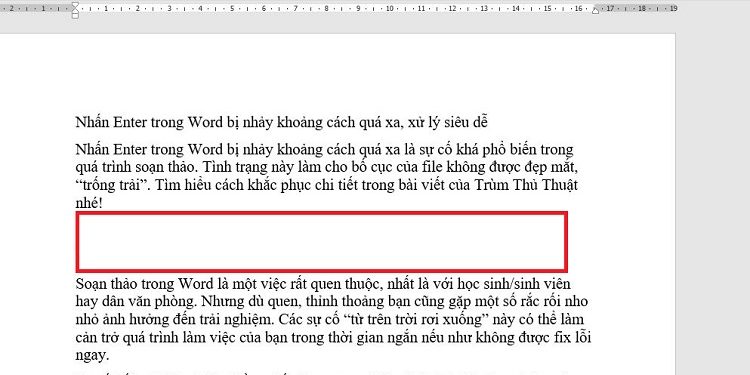Screen dimensions: 750x375
Task: Click the word "nhé!"
Action: 89,203
